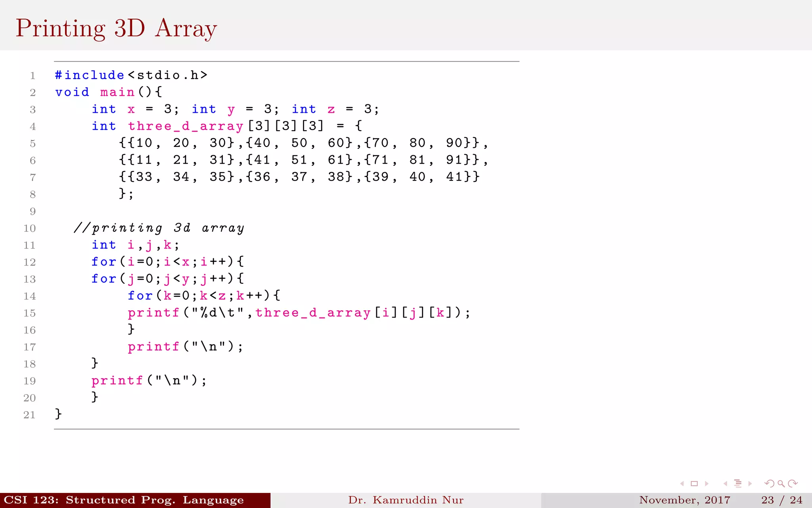Click the magnifier search navigation icon
812x508 pixels.
click(781, 483)
